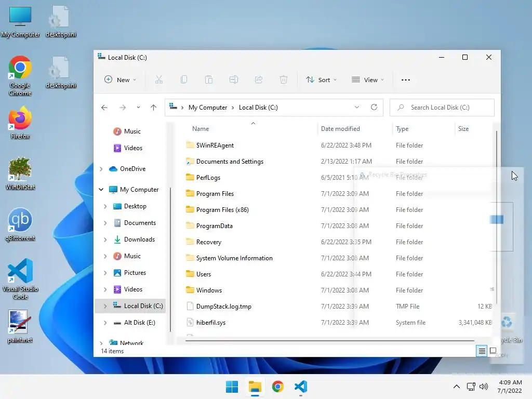Open the Windows Start menu
The height and width of the screenshot is (399, 532).
[x=232, y=387]
